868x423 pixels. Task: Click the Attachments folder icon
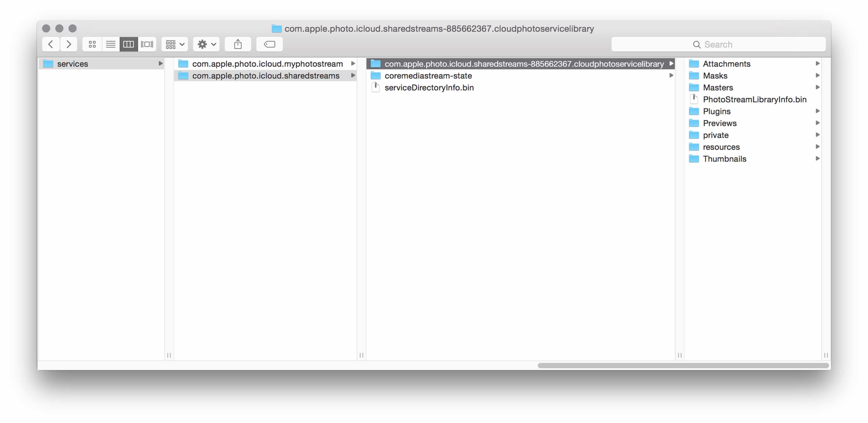(x=694, y=64)
